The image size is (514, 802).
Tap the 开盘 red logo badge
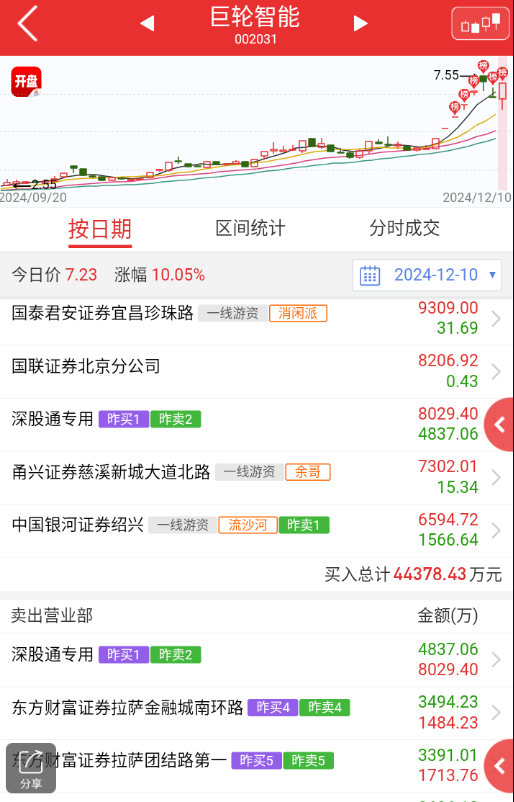pyautogui.click(x=26, y=82)
